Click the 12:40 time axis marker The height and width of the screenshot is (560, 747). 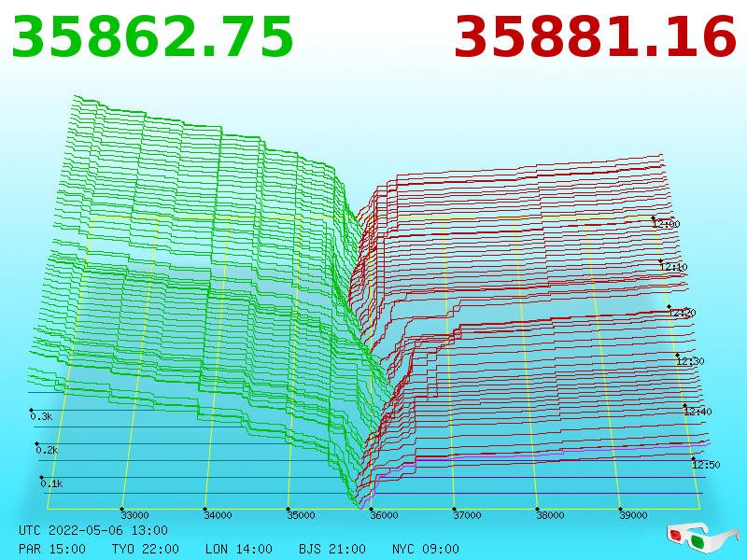[x=698, y=412]
